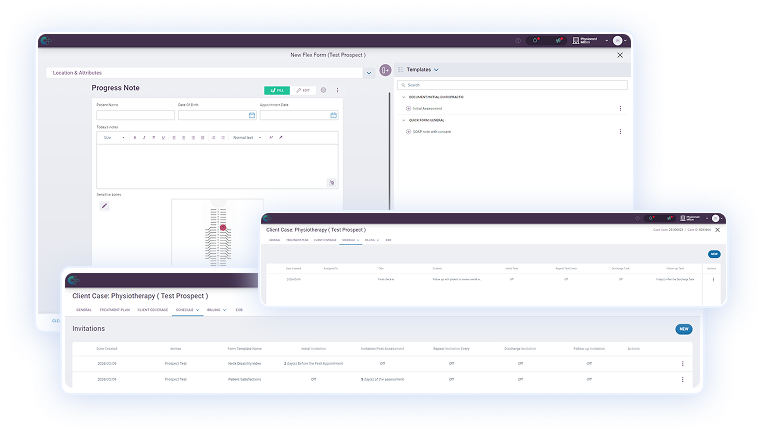
Task: Open the Client Coverage tab
Action: (155, 310)
